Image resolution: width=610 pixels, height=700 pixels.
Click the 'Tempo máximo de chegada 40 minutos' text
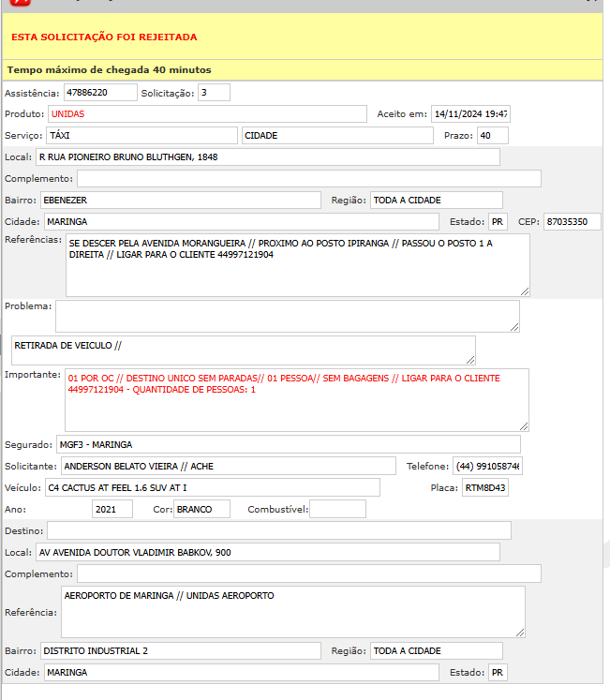tap(109, 69)
